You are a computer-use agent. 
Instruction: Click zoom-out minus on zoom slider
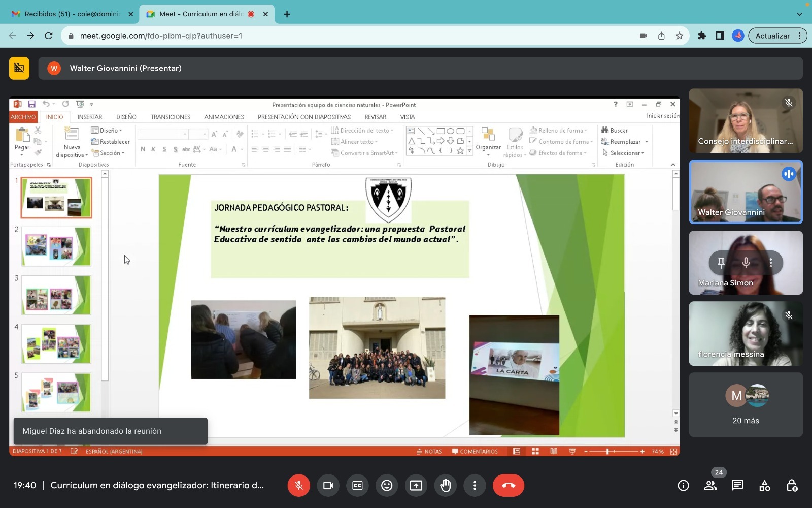click(x=586, y=451)
